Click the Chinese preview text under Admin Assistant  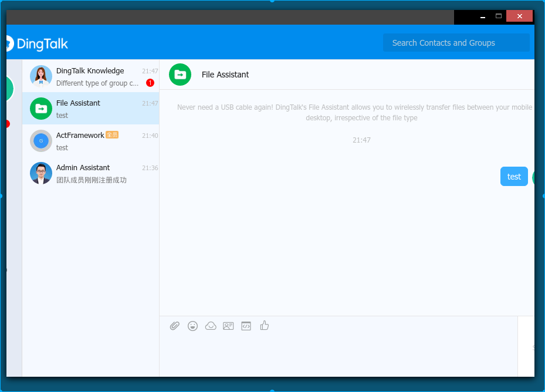click(x=92, y=180)
